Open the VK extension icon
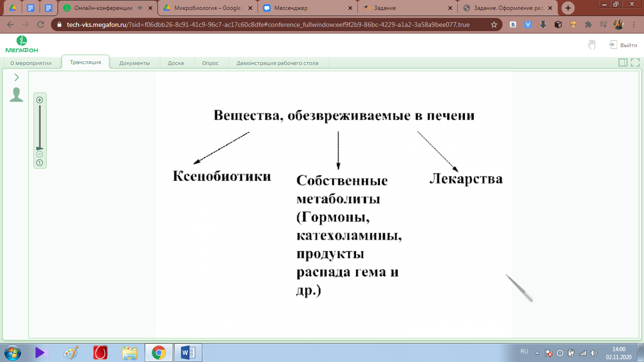Screen dimensions: 644x362 coord(513,25)
